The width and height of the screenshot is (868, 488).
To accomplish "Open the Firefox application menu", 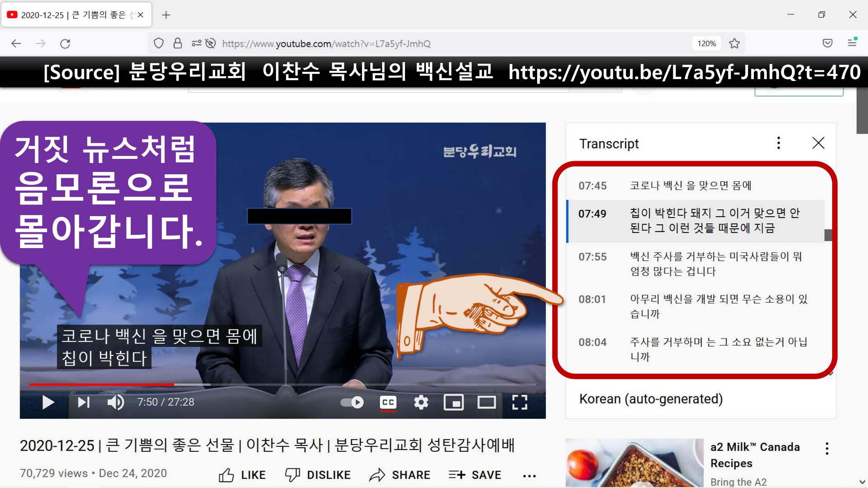I will coord(852,43).
